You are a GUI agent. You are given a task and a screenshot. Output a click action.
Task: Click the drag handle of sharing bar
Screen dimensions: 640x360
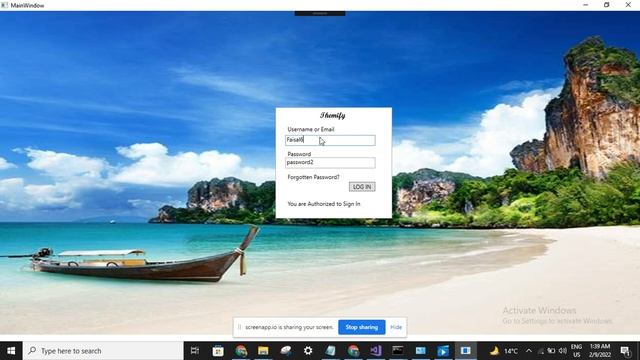(x=239, y=327)
